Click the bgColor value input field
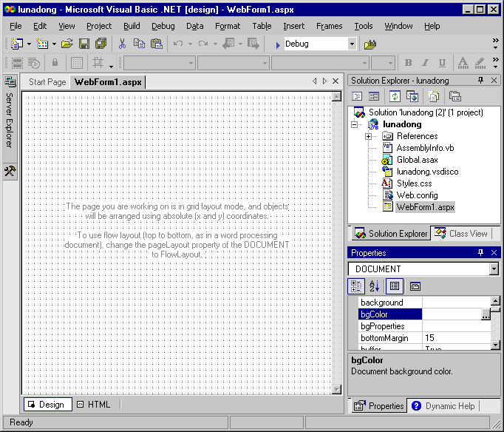Screen dimensions: 504x432 coord(452,314)
